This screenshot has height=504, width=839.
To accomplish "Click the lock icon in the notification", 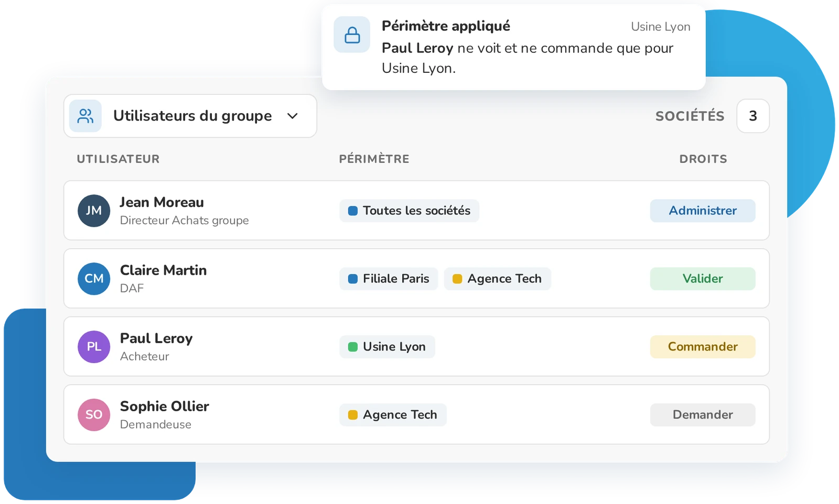I will (352, 35).
